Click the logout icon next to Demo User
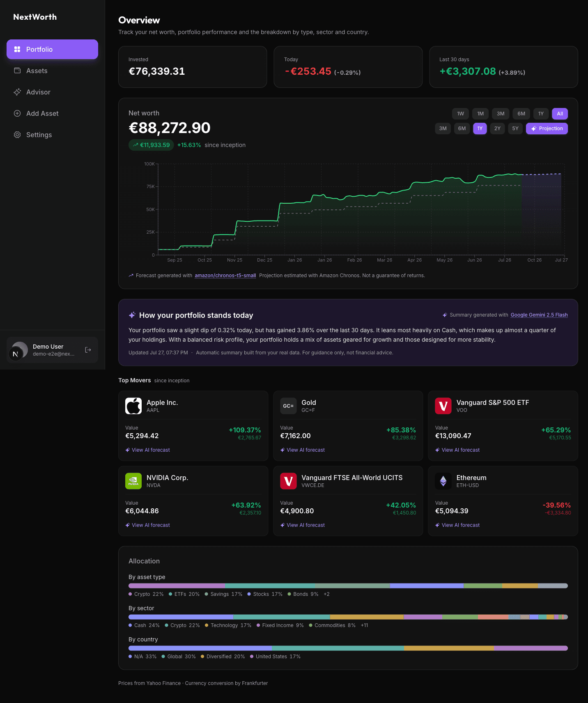The width and height of the screenshot is (588, 703). tap(88, 350)
